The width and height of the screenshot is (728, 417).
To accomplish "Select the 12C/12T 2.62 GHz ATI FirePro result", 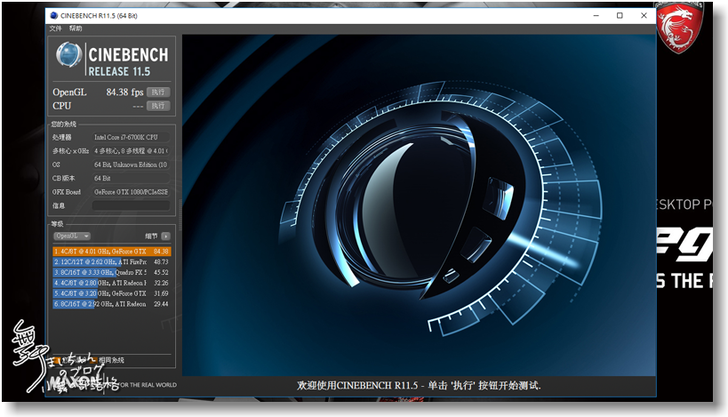I will tap(111, 261).
